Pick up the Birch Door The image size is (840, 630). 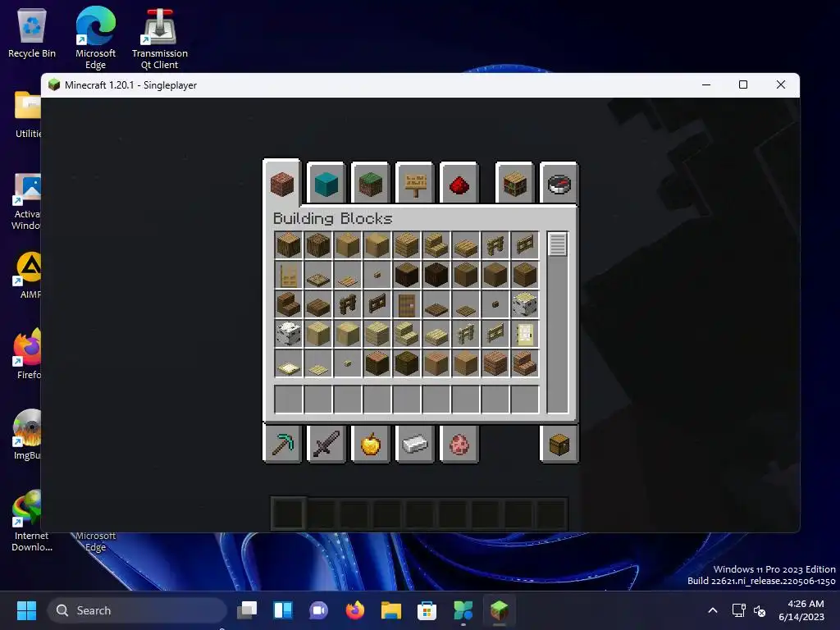click(524, 334)
